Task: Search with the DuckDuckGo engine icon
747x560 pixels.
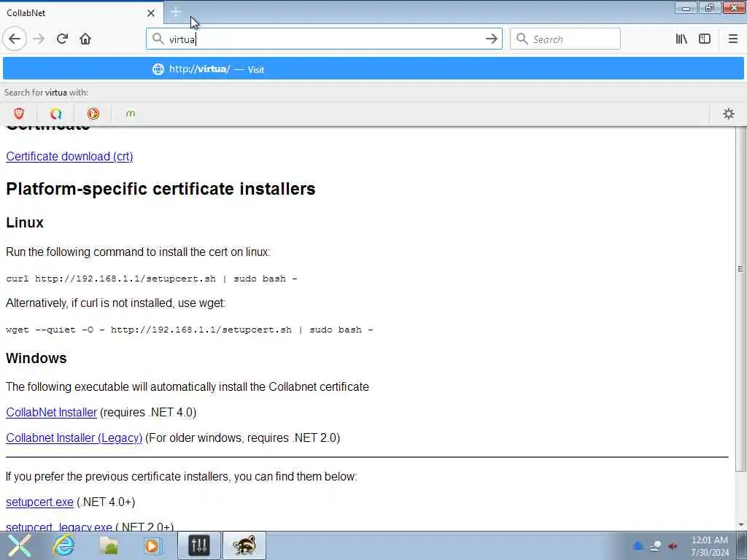Action: (x=93, y=113)
